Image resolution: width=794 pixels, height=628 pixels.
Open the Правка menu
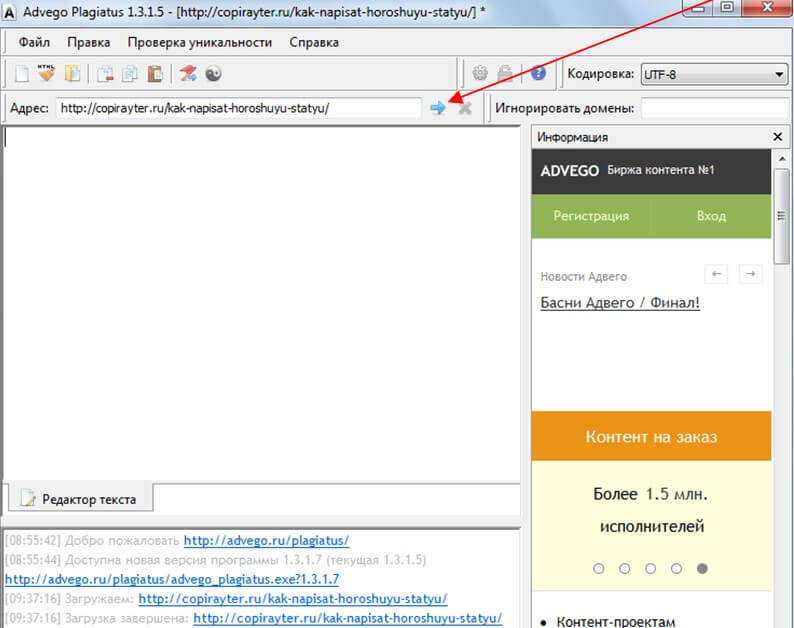89,42
